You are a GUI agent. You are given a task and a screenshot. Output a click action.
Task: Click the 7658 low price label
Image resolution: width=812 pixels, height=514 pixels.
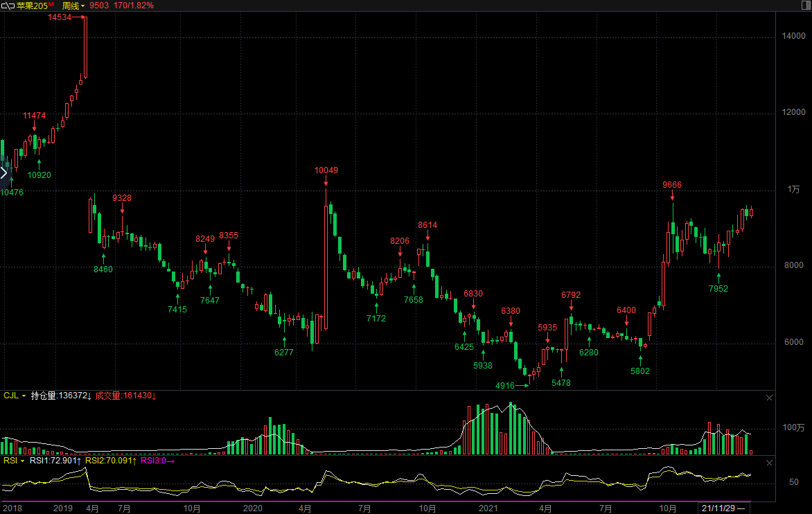pyautogui.click(x=413, y=300)
